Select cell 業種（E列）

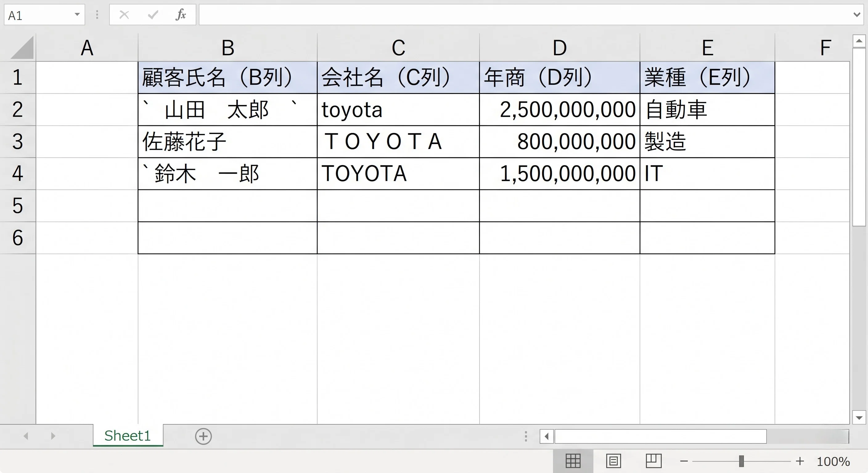tap(708, 77)
